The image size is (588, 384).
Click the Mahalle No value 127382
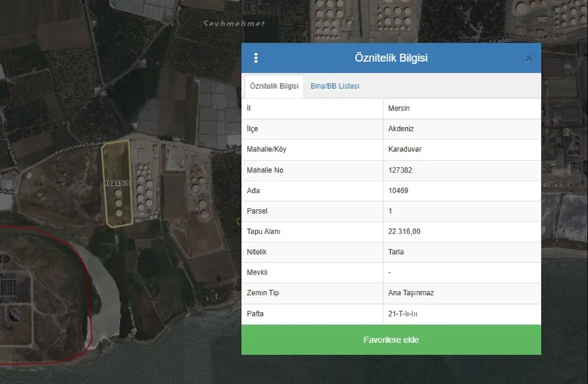click(x=400, y=170)
